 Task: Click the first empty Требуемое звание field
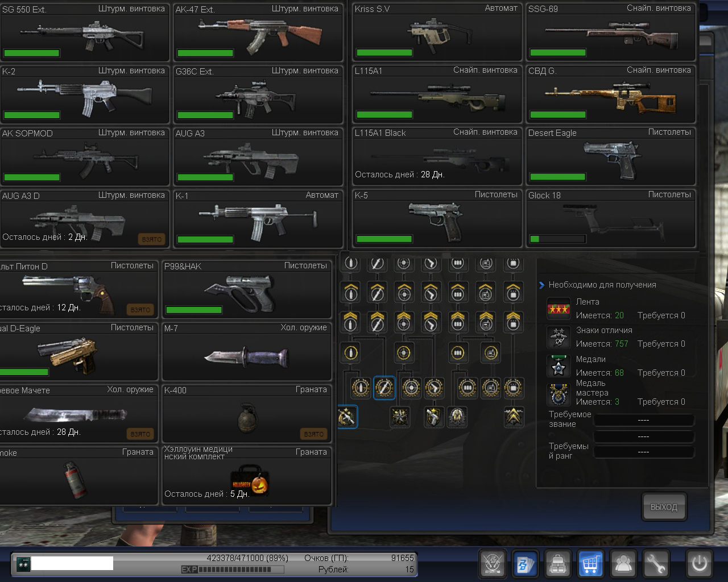[x=643, y=420]
